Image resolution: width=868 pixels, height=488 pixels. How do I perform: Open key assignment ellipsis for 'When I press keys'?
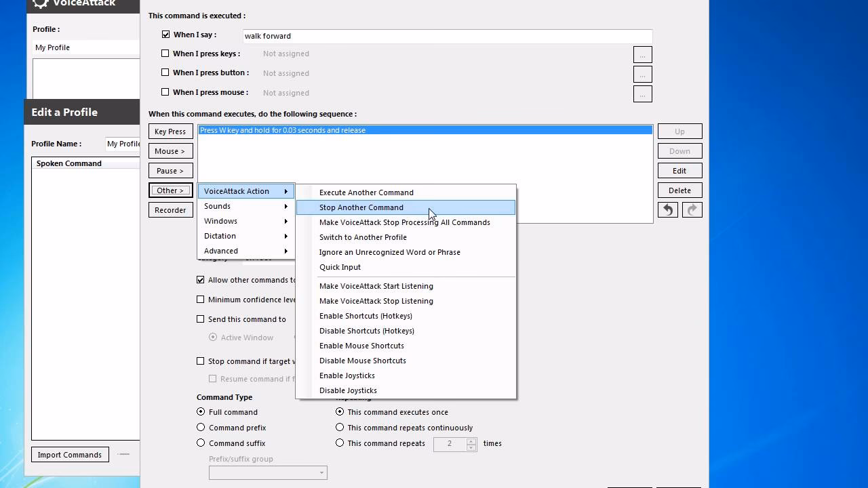coord(642,54)
